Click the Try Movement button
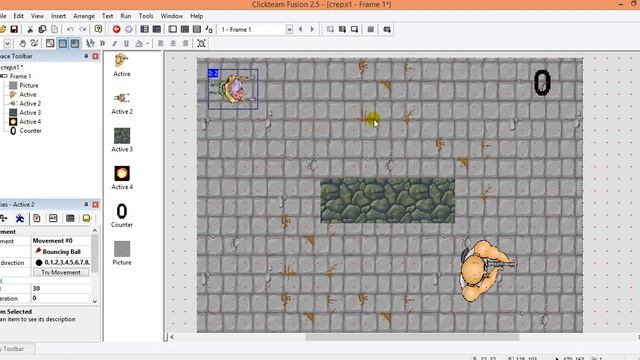The width and height of the screenshot is (640, 360). tap(61, 272)
